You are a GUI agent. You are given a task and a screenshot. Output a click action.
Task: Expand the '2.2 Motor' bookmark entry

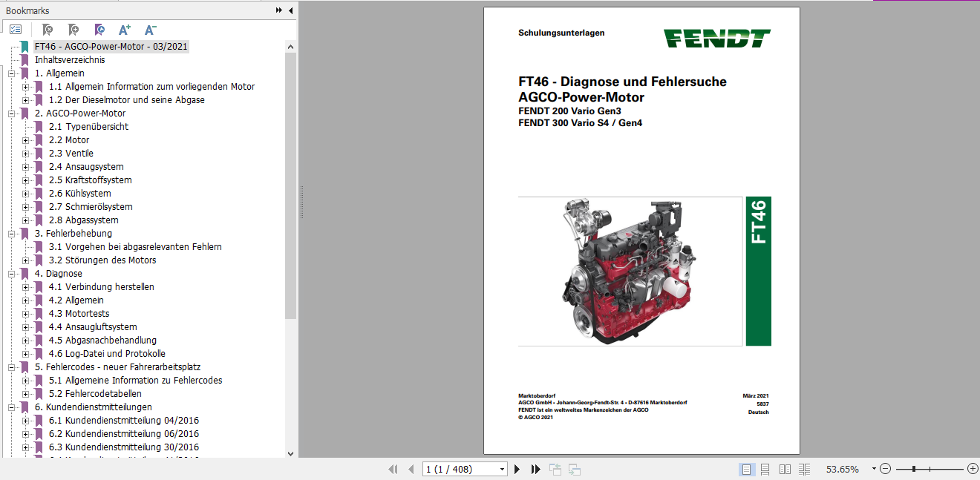pyautogui.click(x=26, y=139)
